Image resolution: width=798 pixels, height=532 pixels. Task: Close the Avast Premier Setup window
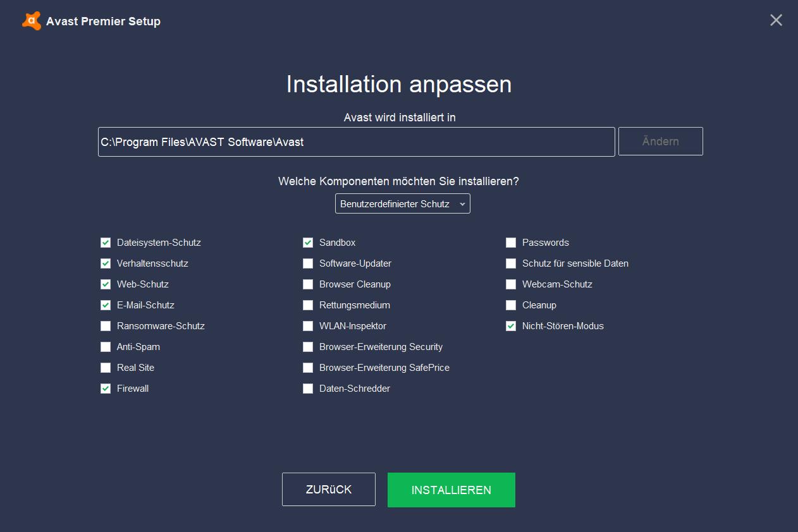(776, 20)
